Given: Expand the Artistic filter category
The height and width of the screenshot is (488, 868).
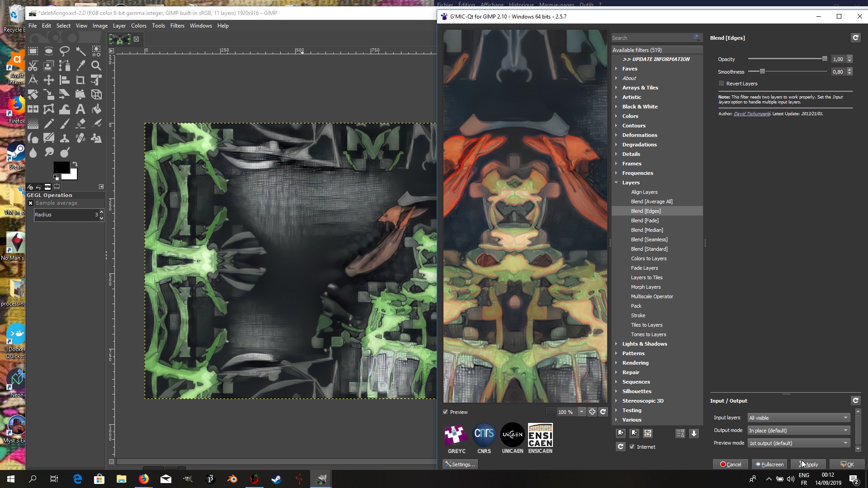Looking at the screenshot, I should (616, 97).
